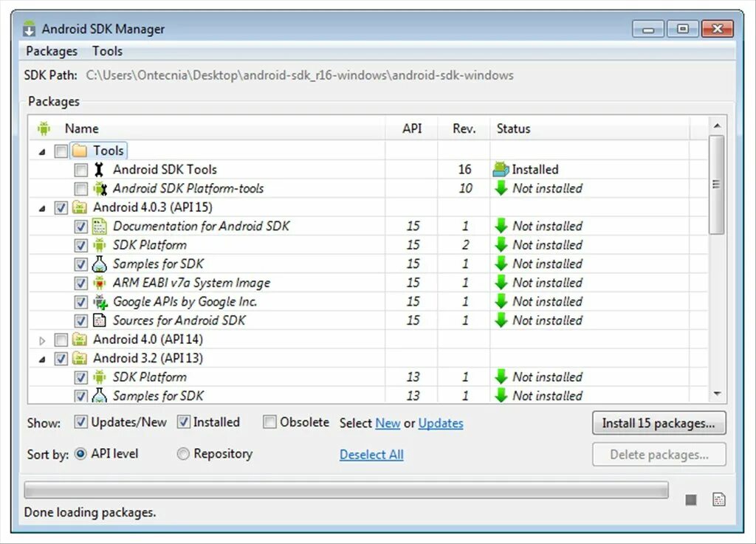Click the Samples for SDK flask icon
Screen dimensions: 756x544
click(100, 264)
